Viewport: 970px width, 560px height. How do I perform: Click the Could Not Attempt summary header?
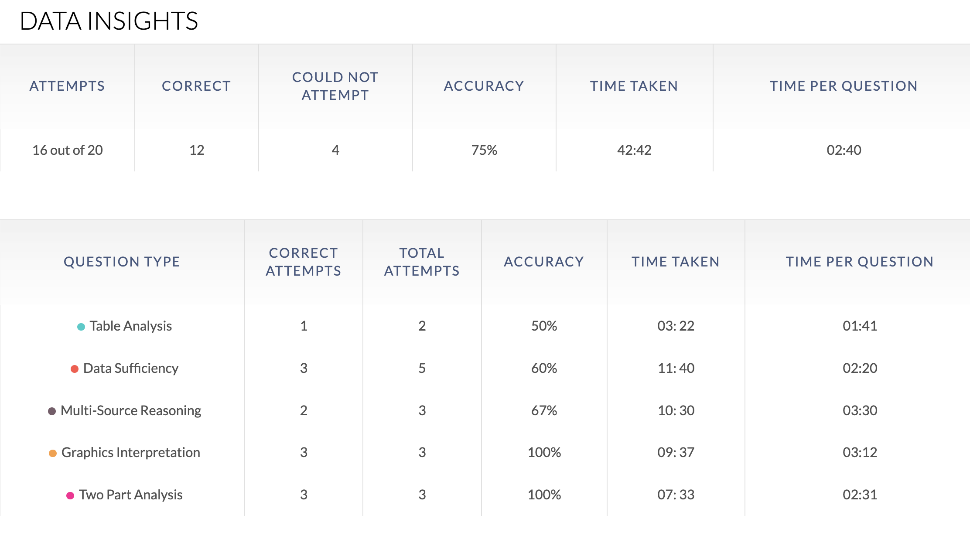[x=335, y=86]
